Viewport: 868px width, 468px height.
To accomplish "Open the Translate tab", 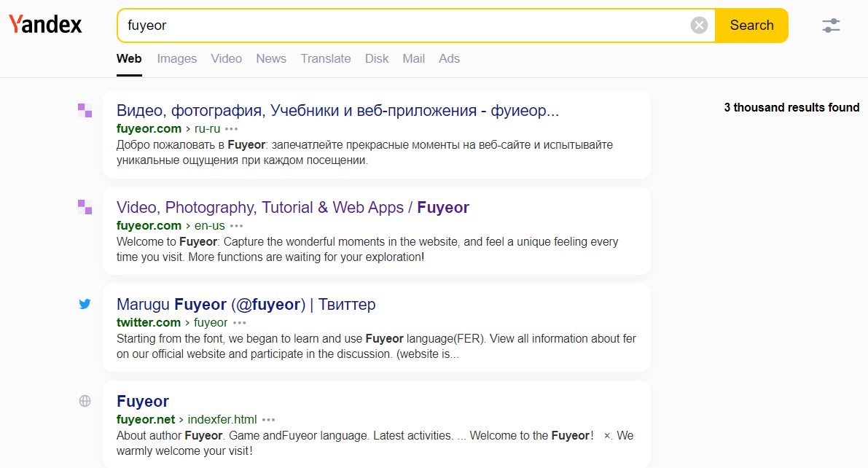I will click(326, 59).
